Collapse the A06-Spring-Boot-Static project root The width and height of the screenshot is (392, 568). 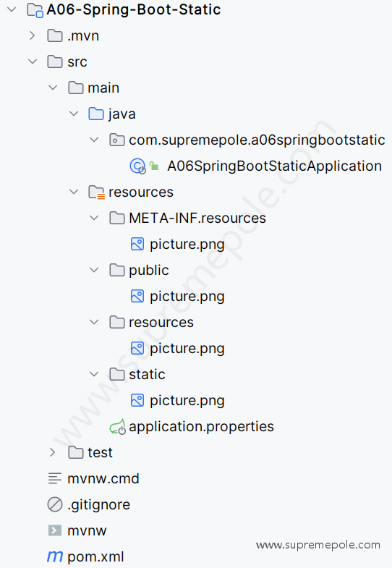pyautogui.click(x=12, y=9)
